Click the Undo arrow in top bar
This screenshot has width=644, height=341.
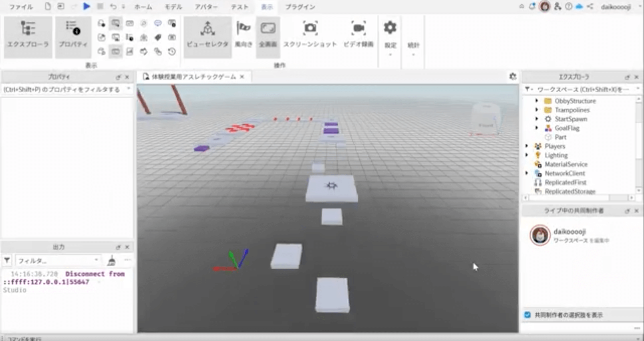(x=113, y=6)
